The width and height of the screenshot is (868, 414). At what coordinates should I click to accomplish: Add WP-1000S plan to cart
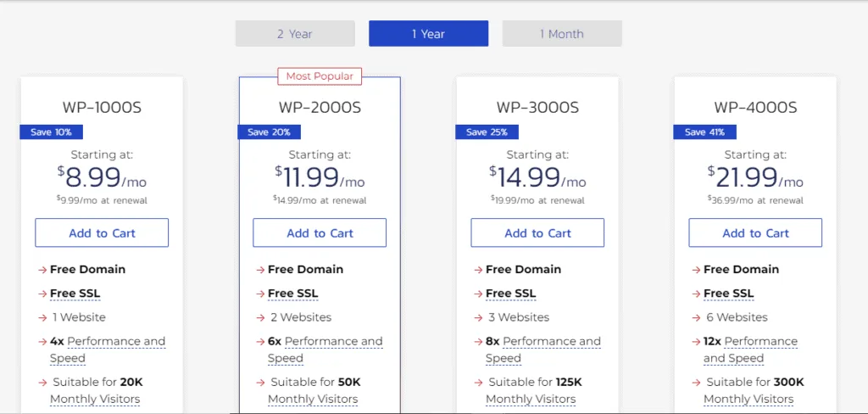pos(102,232)
